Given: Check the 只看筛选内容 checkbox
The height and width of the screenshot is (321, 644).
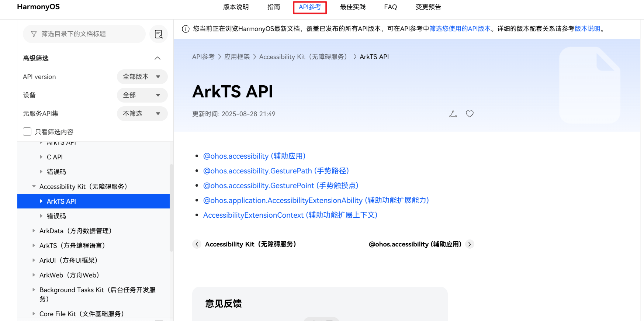Looking at the screenshot, I should point(27,132).
